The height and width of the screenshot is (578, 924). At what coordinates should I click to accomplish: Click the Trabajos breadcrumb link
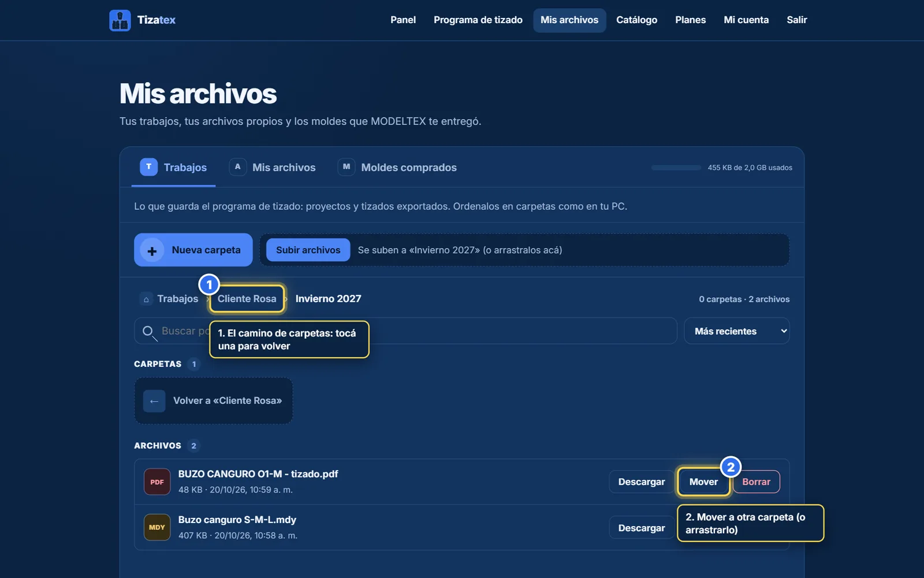point(178,299)
